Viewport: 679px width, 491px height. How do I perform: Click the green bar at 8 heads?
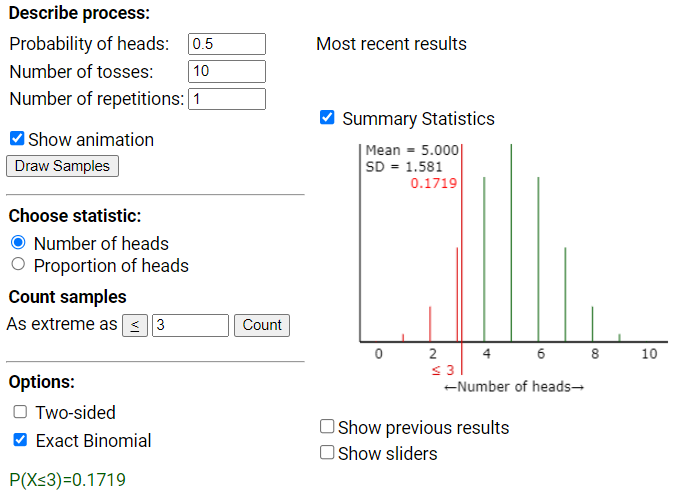point(592,324)
